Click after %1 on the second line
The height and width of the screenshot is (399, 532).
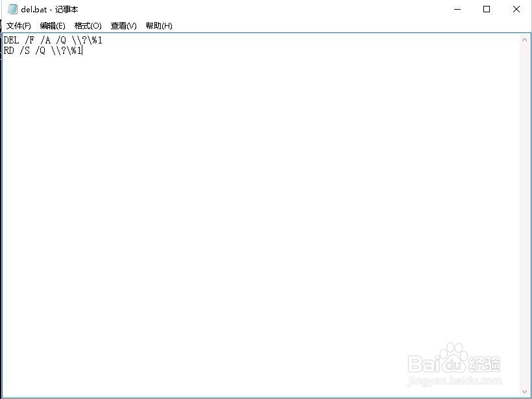(83, 50)
